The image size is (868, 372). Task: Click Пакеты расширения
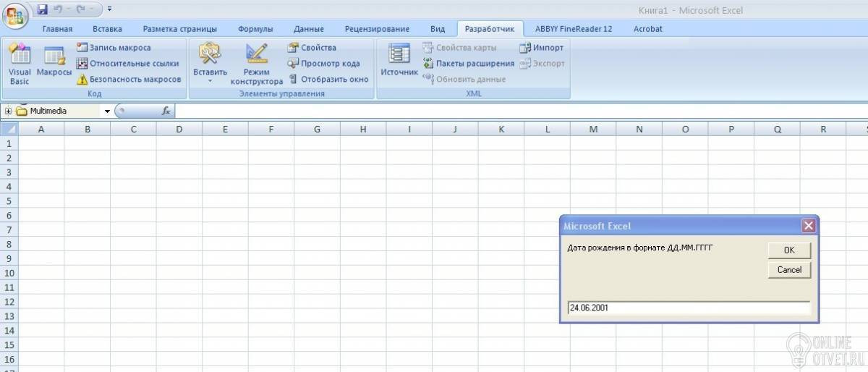tap(469, 63)
